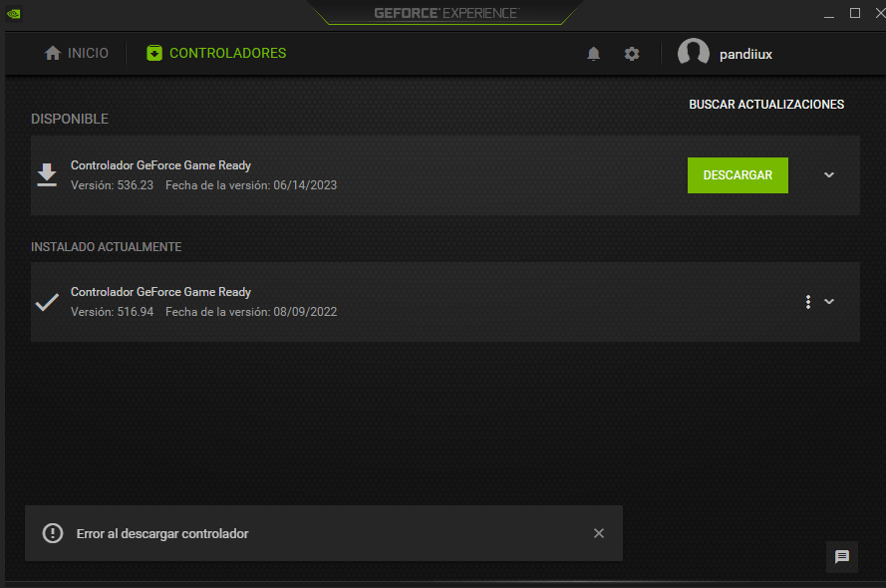Expand details of available driver 536.23

pyautogui.click(x=829, y=175)
